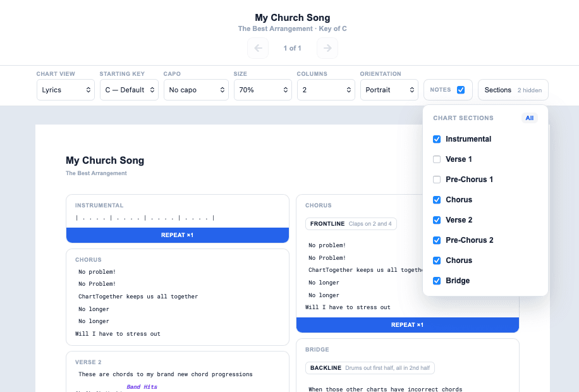The image size is (579, 392).
Task: Uncheck the Chorus checkbox directly above Verse 2
Action: tap(437, 200)
